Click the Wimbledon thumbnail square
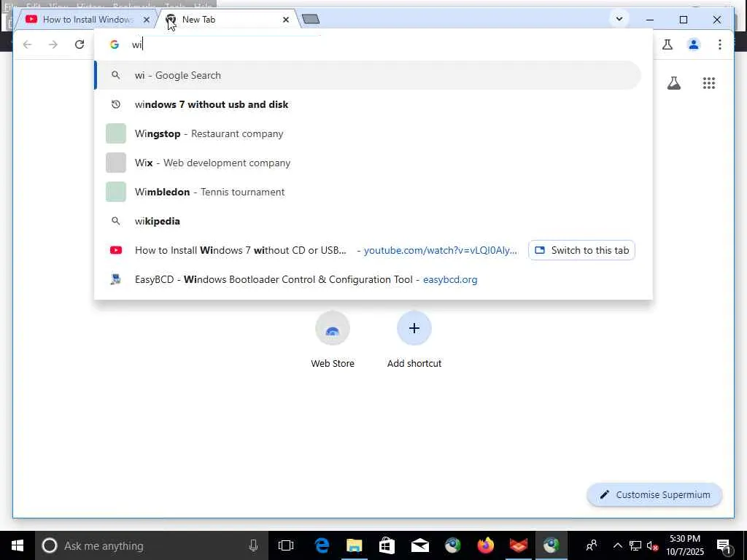 tap(116, 192)
